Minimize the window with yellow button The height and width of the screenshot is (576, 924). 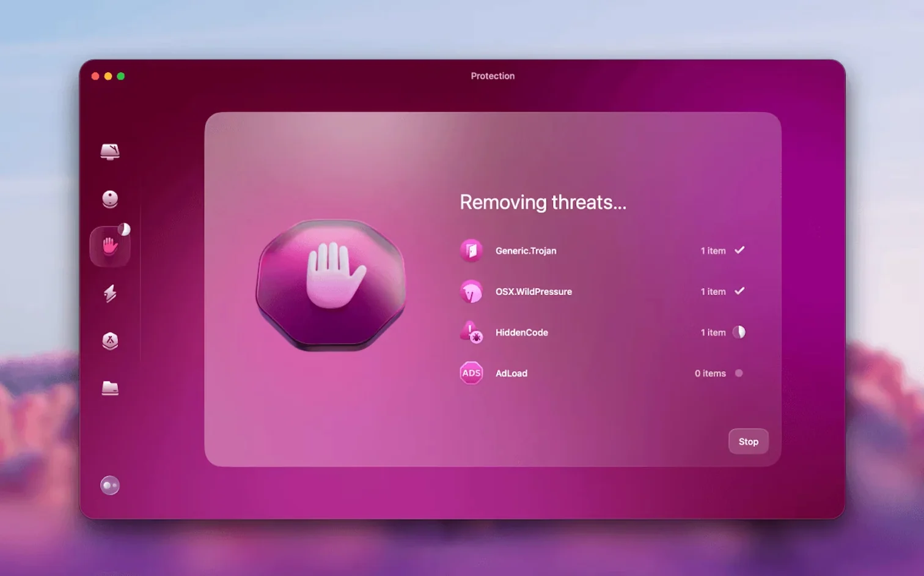click(x=108, y=76)
